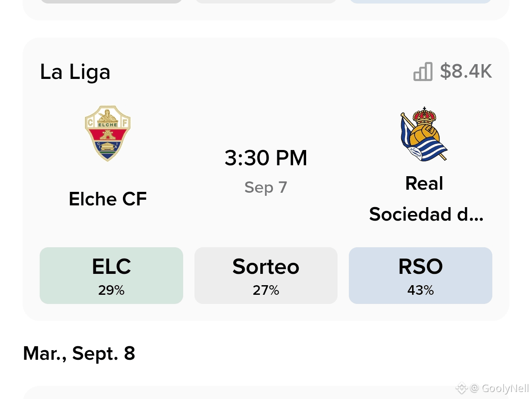The width and height of the screenshot is (532, 399).
Task: Select the RSO 43% outcome button
Action: coord(420,276)
